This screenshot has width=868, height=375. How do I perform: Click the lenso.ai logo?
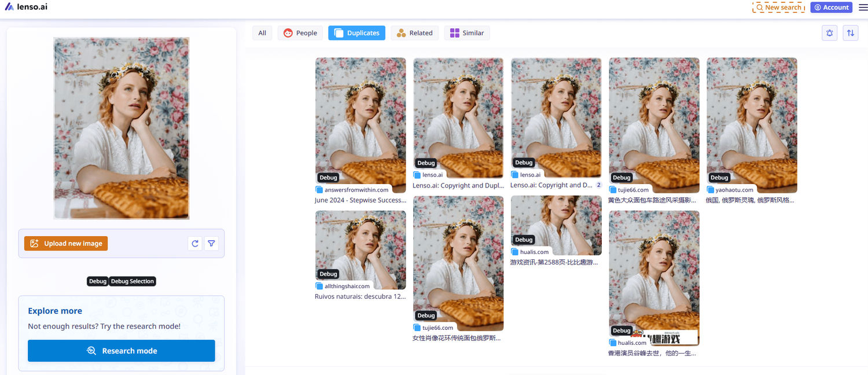[x=26, y=6]
